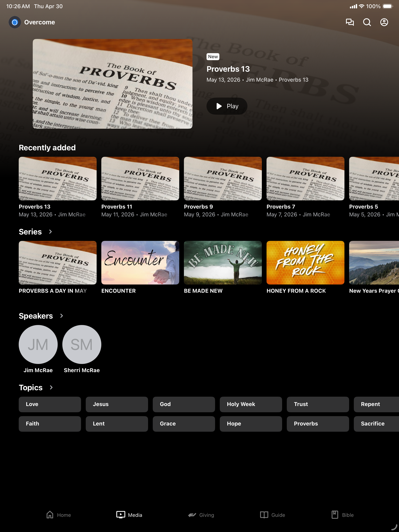Open Proverbs 9 thumbnail
The height and width of the screenshot is (532, 399).
(223, 178)
